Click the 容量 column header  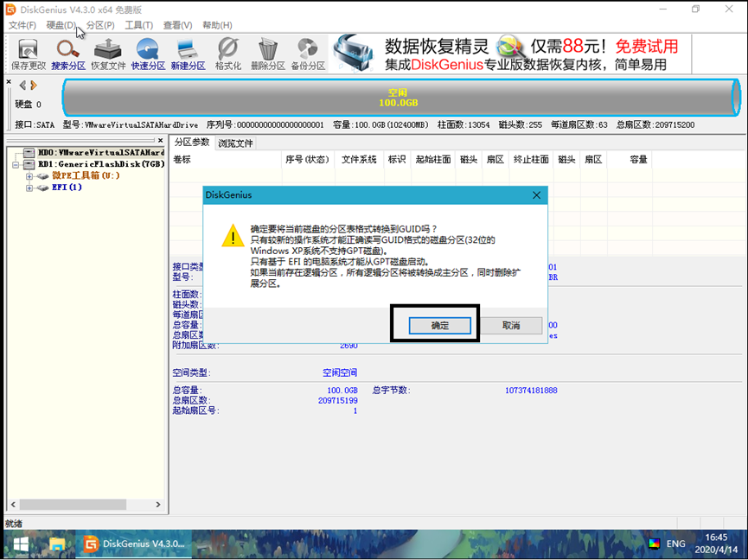click(x=630, y=159)
